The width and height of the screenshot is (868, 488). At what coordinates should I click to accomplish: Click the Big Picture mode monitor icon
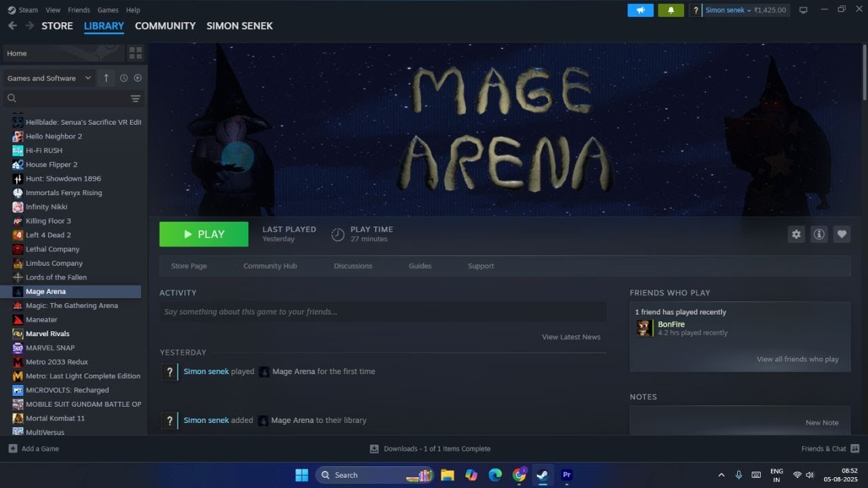coord(804,10)
